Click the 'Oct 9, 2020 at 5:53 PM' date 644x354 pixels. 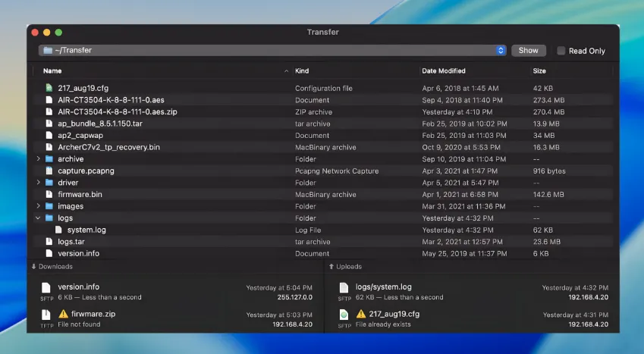[461, 147]
